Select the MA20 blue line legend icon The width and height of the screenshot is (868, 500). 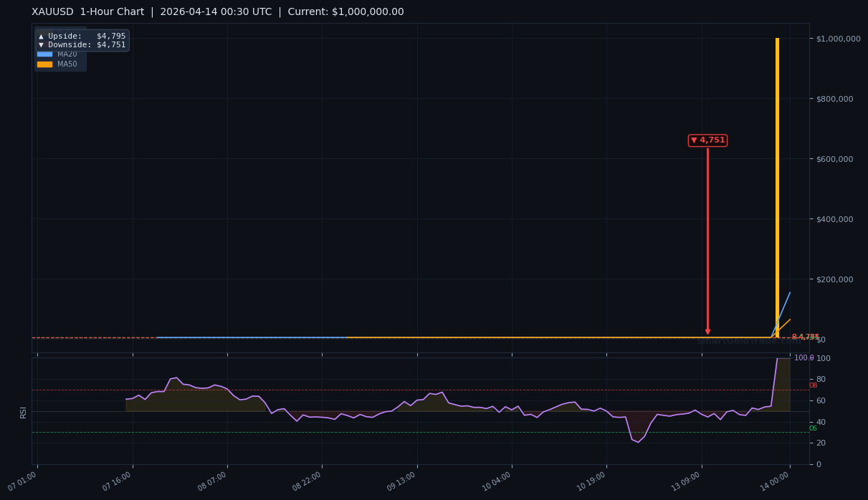44,54
